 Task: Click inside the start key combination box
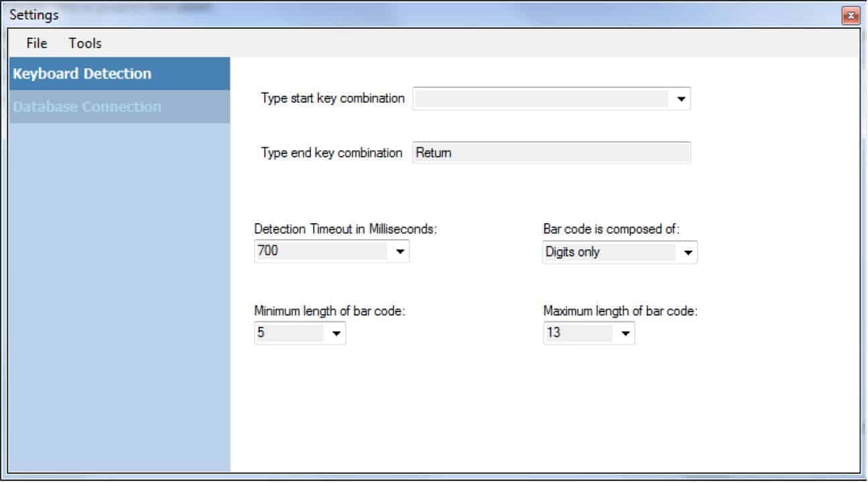point(541,99)
